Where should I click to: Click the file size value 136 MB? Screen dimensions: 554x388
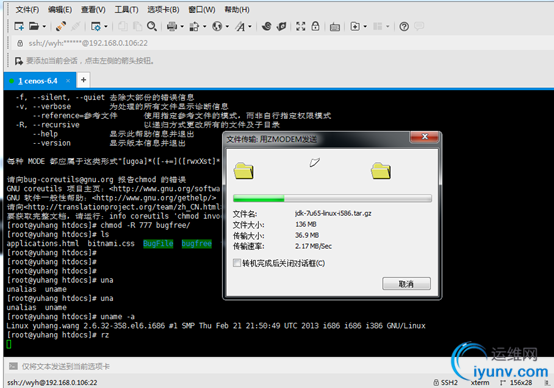pyautogui.click(x=306, y=224)
